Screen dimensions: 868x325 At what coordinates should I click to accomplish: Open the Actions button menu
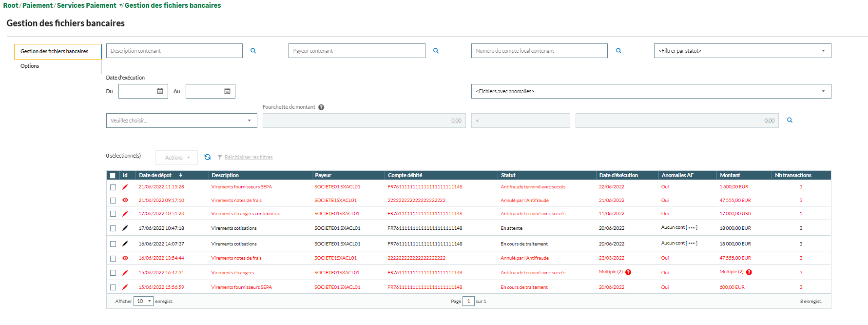[177, 158]
